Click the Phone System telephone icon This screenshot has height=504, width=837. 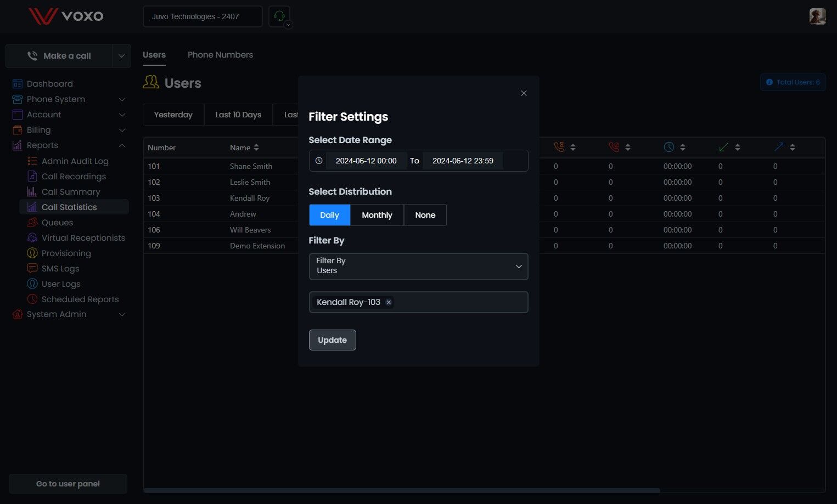coord(18,99)
